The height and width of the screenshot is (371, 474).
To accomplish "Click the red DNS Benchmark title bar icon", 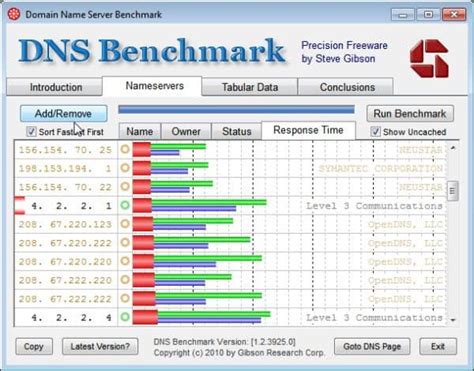I will pyautogui.click(x=14, y=14).
